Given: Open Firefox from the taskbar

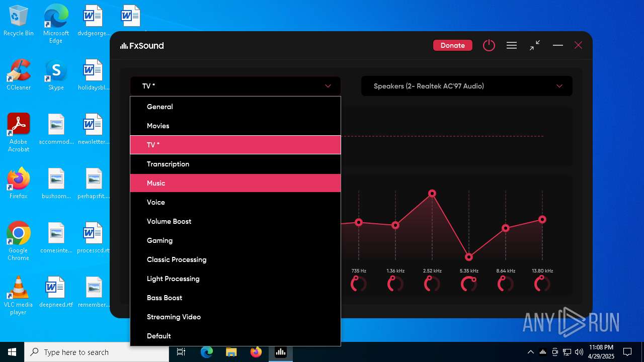Looking at the screenshot, I should point(256,352).
